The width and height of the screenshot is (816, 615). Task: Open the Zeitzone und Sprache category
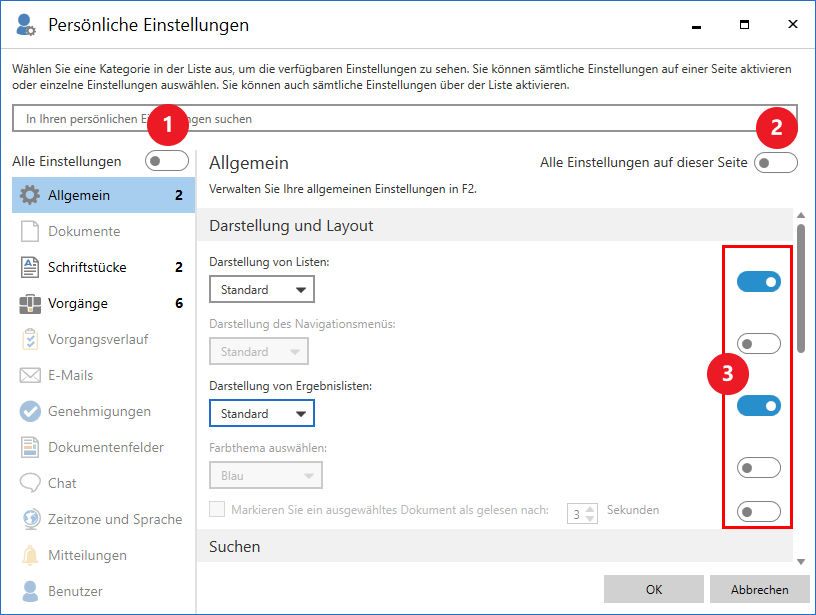click(x=114, y=519)
